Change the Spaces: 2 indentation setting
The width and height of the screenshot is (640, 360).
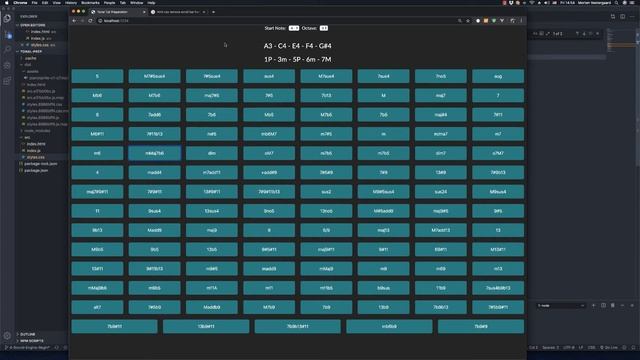tap(551, 348)
